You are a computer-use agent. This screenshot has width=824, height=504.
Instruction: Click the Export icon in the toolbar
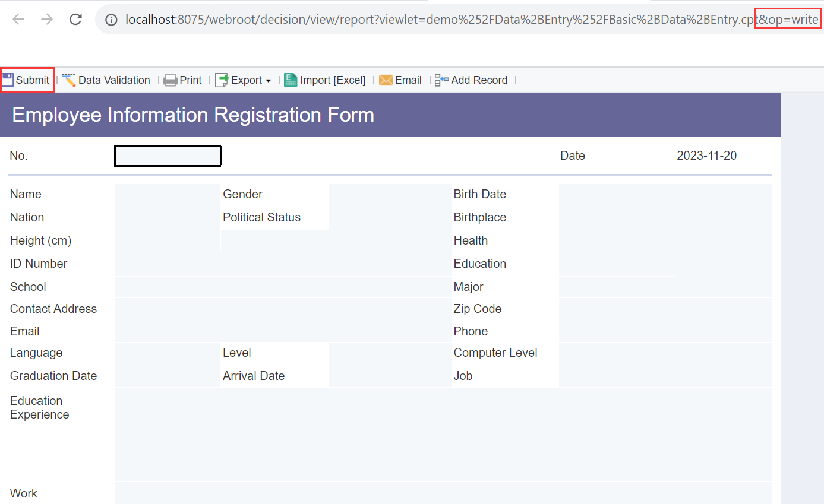(x=222, y=80)
